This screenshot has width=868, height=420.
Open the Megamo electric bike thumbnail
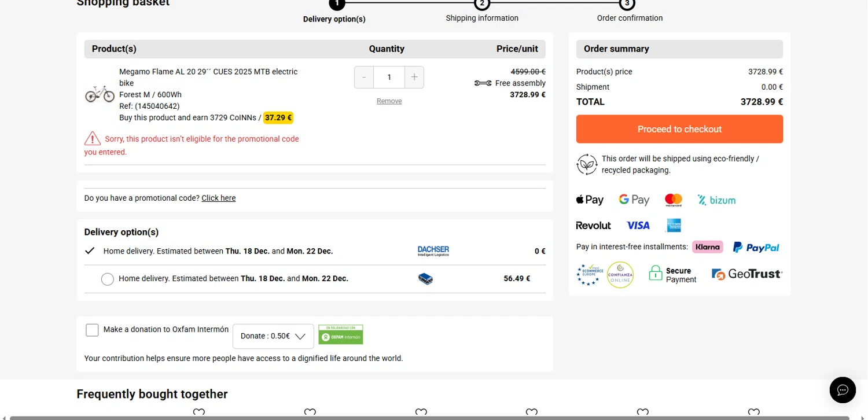click(100, 94)
